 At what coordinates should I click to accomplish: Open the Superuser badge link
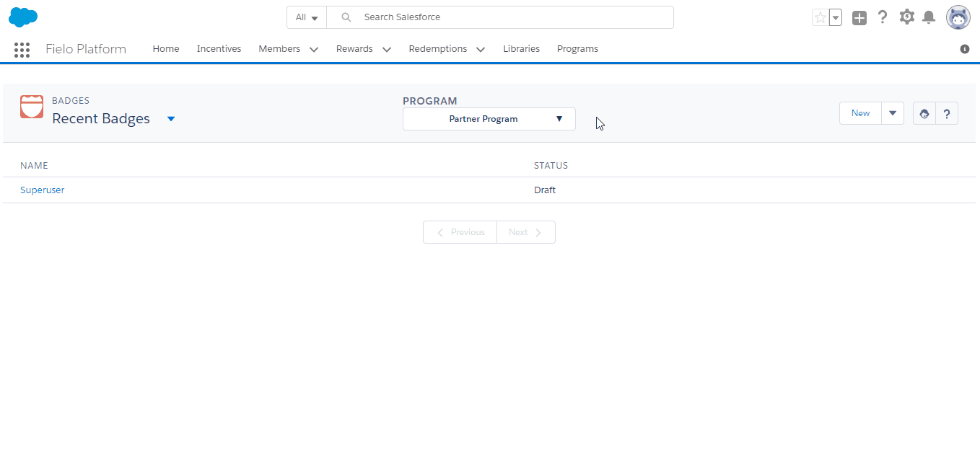pyautogui.click(x=42, y=190)
